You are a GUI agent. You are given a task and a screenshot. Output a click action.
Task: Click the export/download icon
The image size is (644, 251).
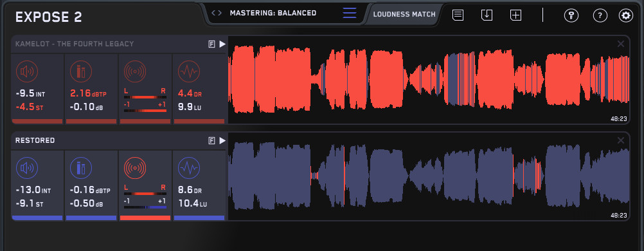coord(487,15)
